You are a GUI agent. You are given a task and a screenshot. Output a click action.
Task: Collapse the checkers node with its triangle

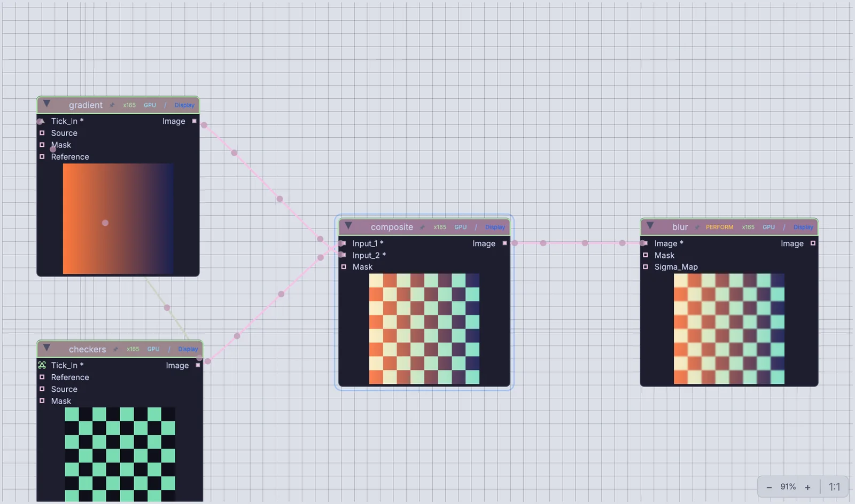(46, 348)
